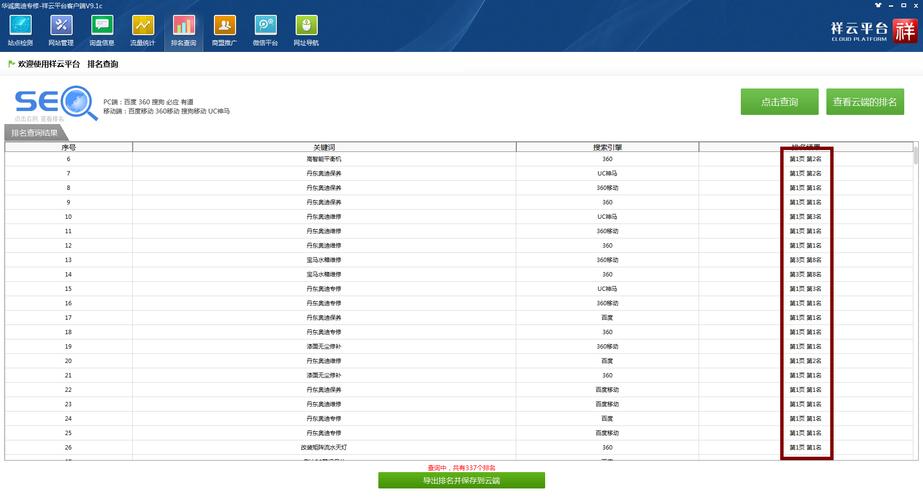Click the red query status text below table
The image size is (923, 500).
click(x=462, y=468)
